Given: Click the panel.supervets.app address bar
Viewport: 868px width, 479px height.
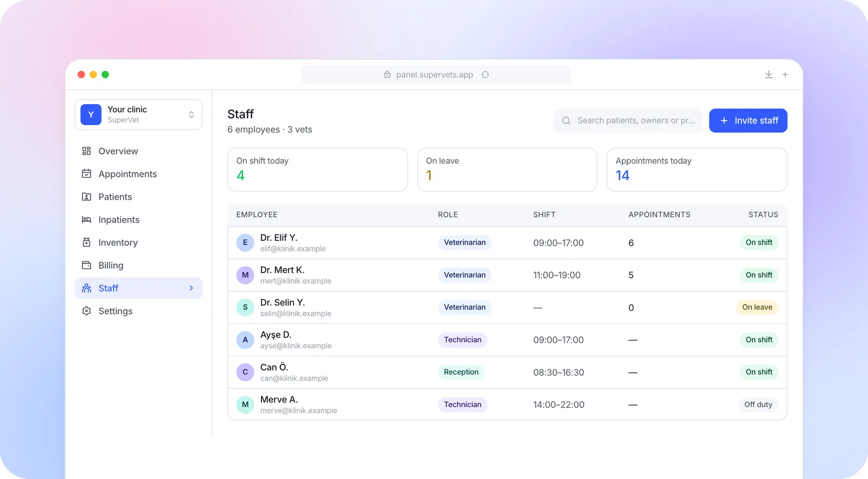Looking at the screenshot, I should (x=436, y=74).
